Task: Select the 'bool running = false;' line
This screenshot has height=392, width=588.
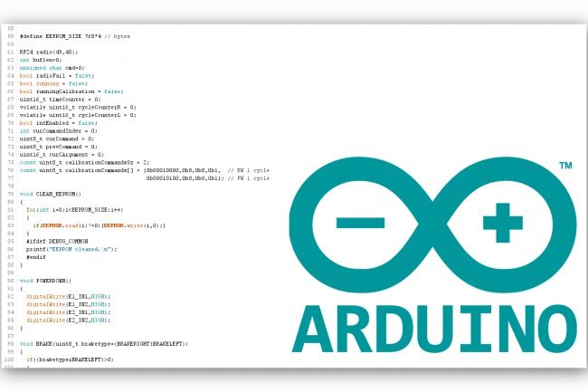Action: pos(53,83)
